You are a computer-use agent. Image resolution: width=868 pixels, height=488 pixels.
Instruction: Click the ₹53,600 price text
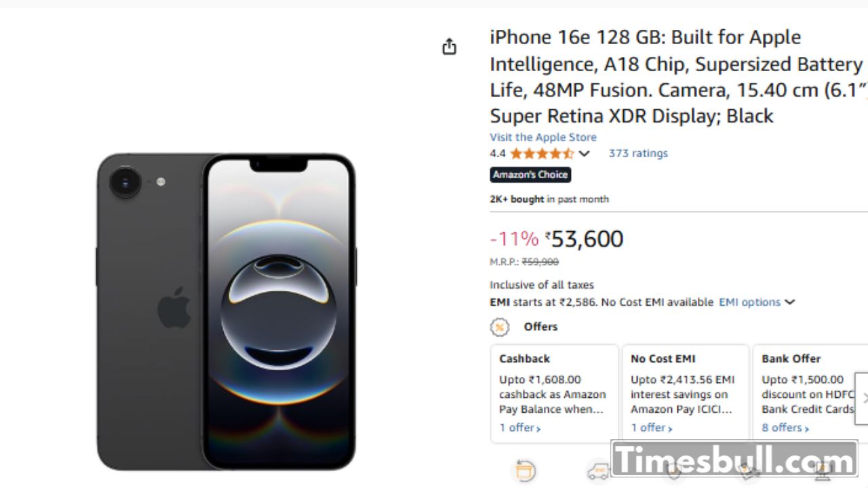tap(587, 239)
